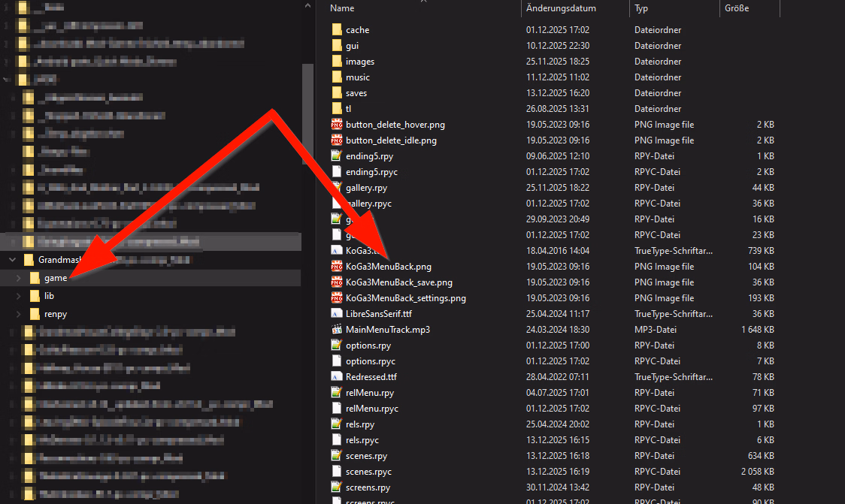
Task: Sort by the Größe column header
Action: pyautogui.click(x=737, y=8)
